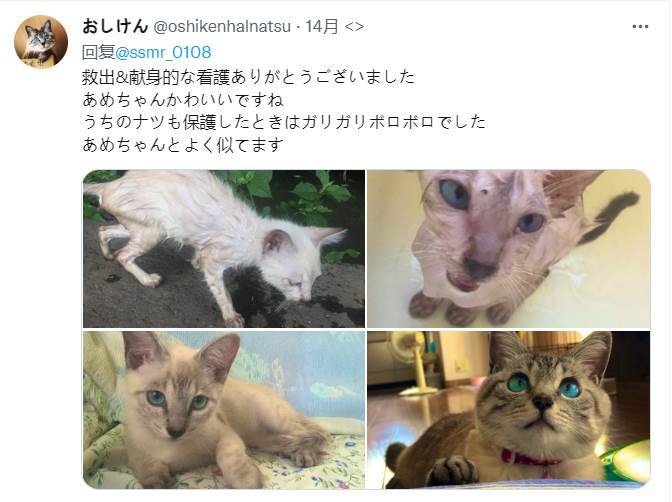
Task: Click the <> icon beside the timestamp
Action: coord(354,27)
